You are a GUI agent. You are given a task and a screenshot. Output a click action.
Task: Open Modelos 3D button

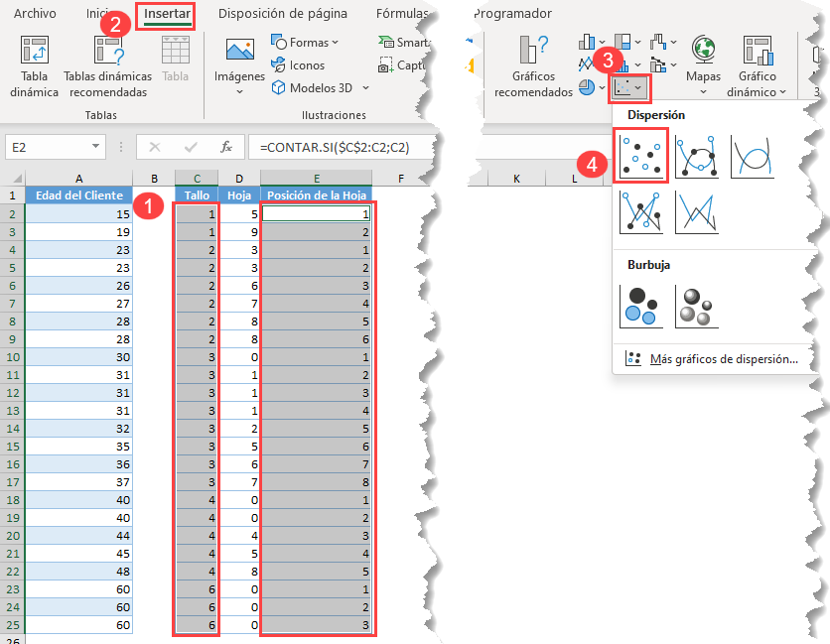pyautogui.click(x=313, y=88)
